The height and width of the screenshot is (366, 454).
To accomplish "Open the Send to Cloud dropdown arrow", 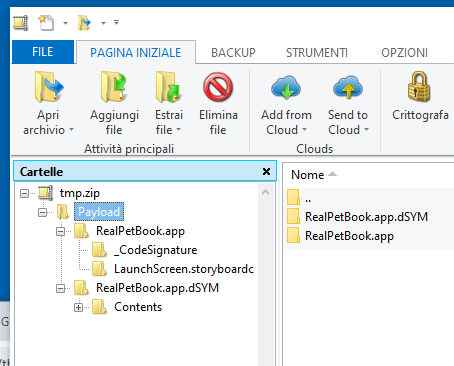I will [366, 129].
